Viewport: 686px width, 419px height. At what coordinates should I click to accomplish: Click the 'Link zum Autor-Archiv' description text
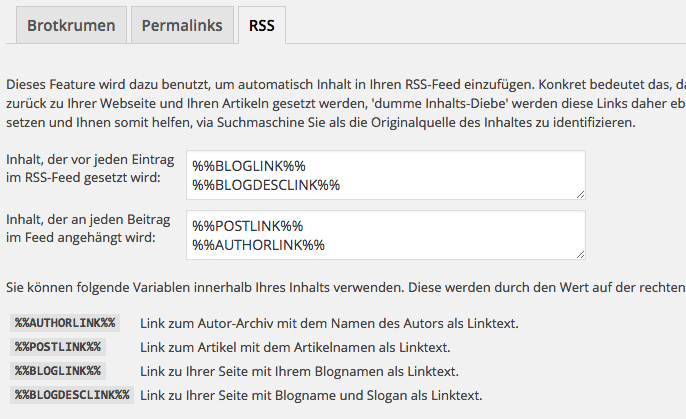coord(329,324)
